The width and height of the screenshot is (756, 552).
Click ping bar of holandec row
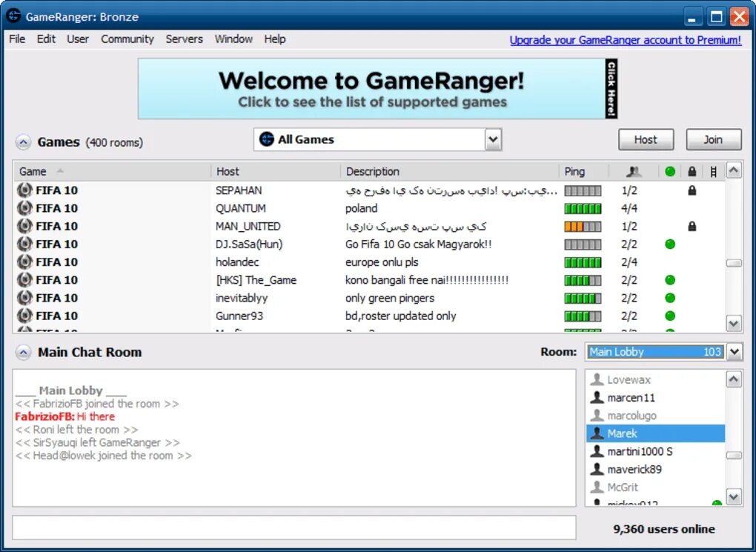point(583,262)
